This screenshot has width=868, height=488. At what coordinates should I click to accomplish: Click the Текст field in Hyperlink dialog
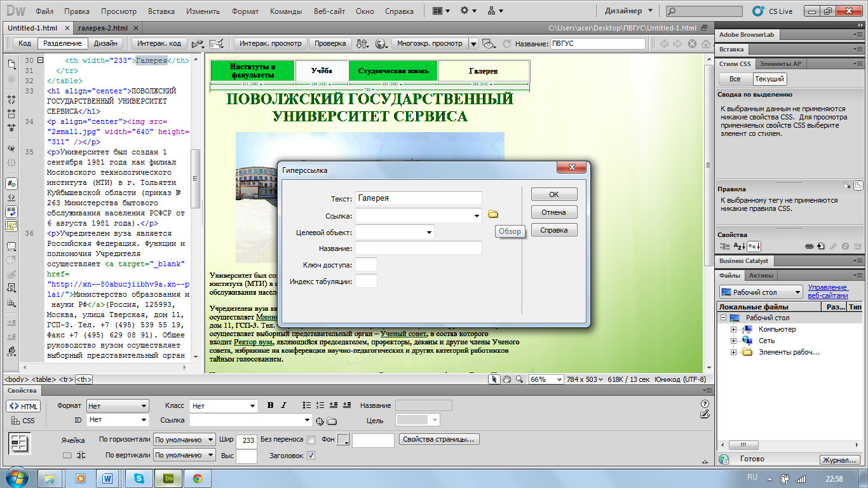[419, 198]
